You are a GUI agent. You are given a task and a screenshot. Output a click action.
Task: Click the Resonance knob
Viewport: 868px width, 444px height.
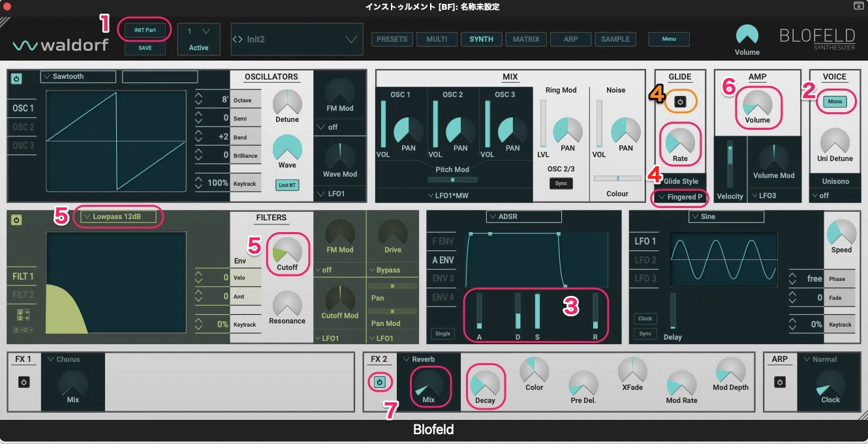point(287,304)
